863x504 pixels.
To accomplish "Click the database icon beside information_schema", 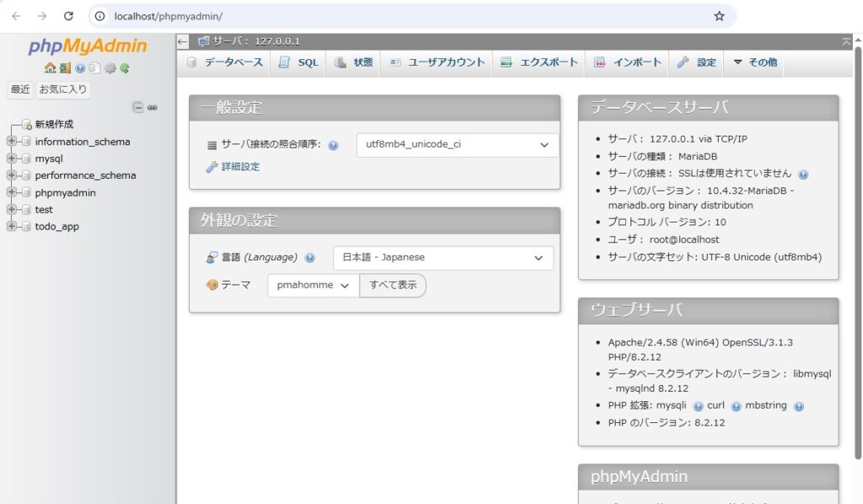I will [x=26, y=142].
